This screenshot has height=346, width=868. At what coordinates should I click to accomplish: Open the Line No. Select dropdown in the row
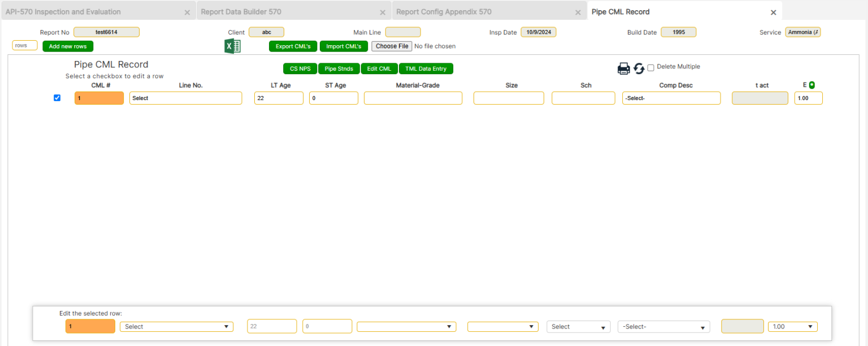click(185, 98)
